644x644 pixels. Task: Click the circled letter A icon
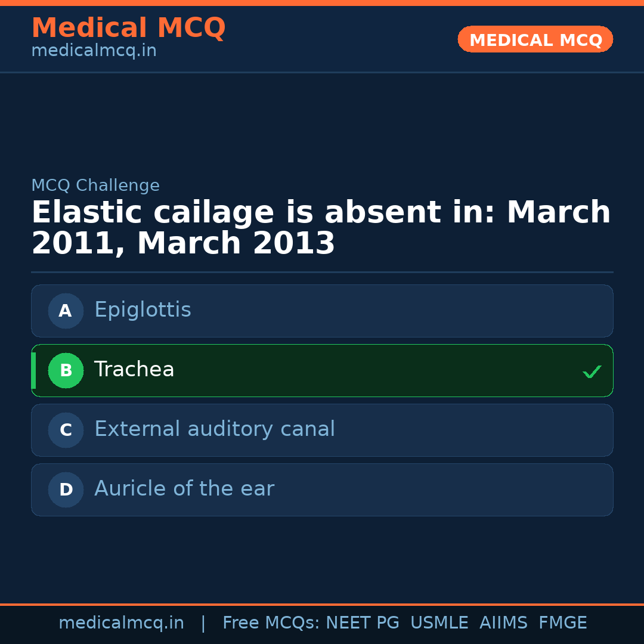pos(66,311)
